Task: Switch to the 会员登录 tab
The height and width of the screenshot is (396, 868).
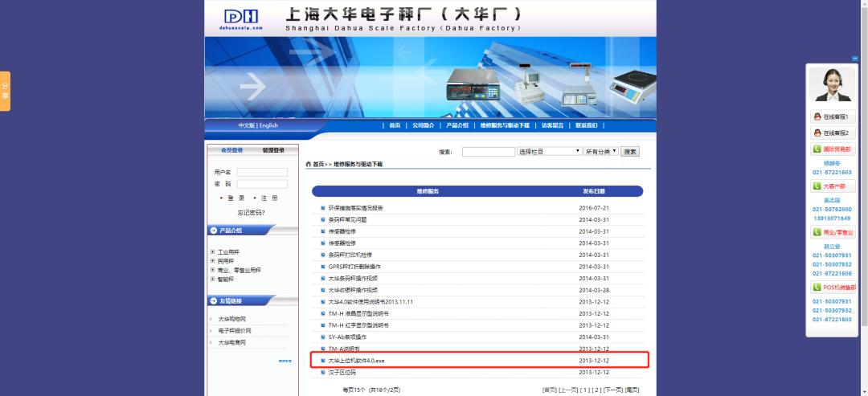Action: pyautogui.click(x=232, y=150)
